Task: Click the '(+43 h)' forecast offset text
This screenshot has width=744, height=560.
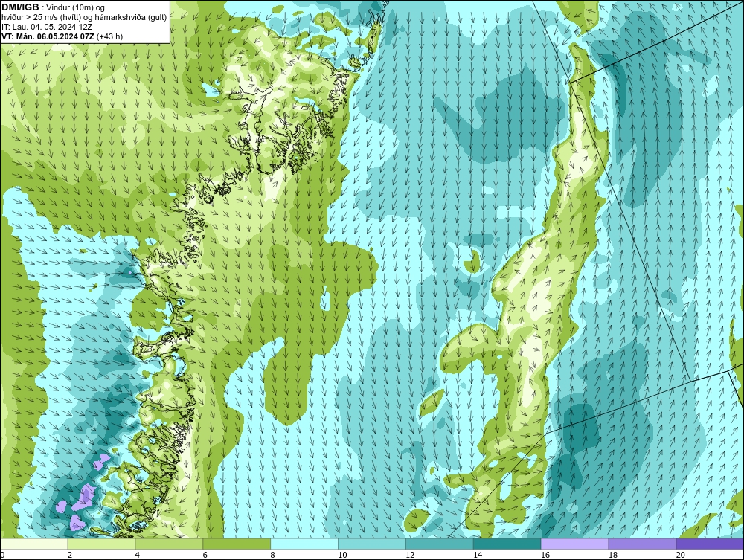Action: point(109,36)
